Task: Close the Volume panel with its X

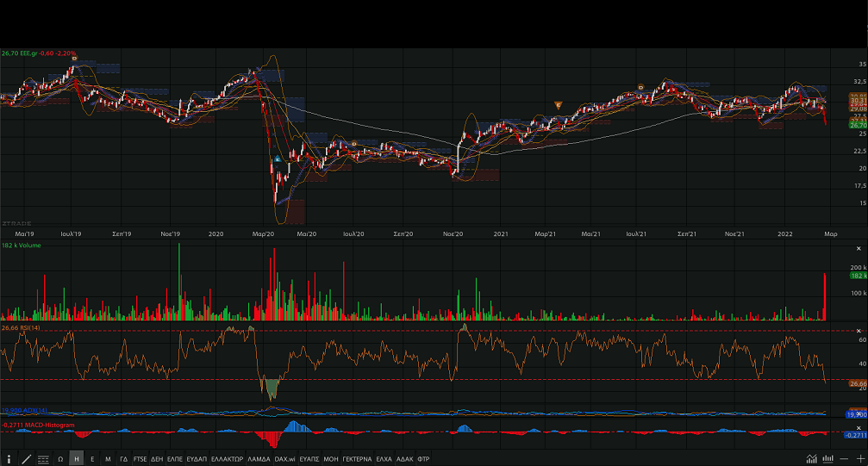Action: [859, 248]
